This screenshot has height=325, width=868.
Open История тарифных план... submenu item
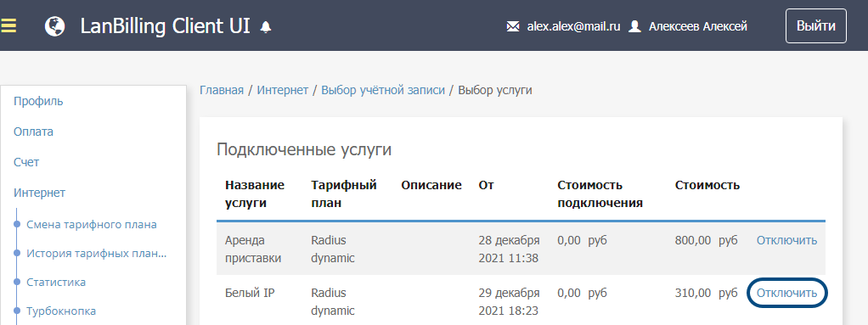(x=96, y=254)
